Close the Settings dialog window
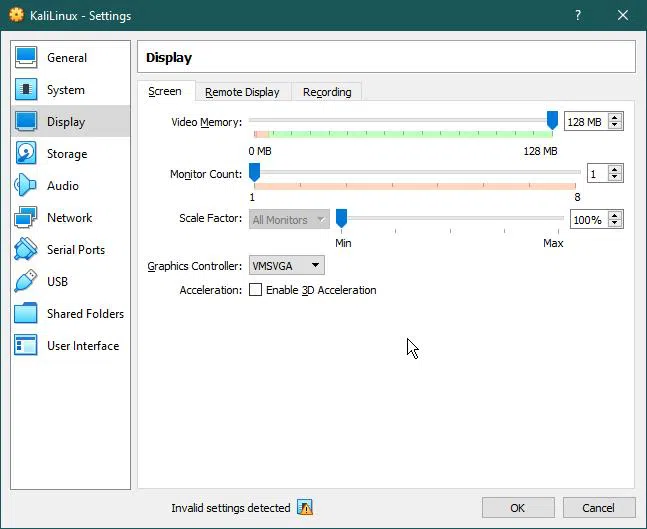647x529 pixels. tap(623, 15)
